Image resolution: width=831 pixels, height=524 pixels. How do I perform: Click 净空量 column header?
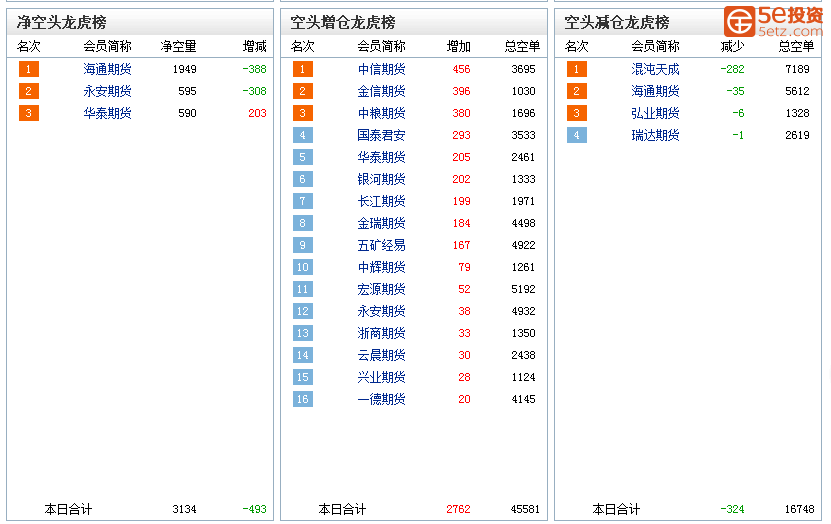pyautogui.click(x=179, y=47)
